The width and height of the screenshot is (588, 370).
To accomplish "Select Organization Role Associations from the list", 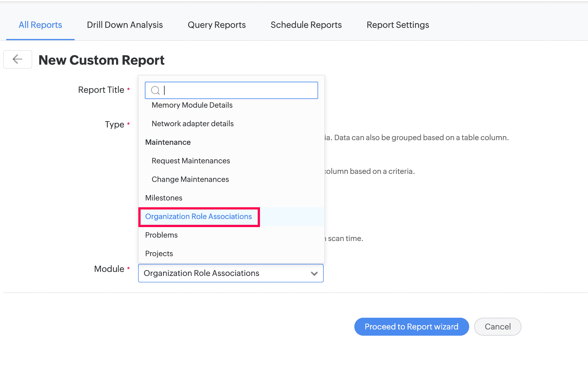I will pyautogui.click(x=198, y=217).
